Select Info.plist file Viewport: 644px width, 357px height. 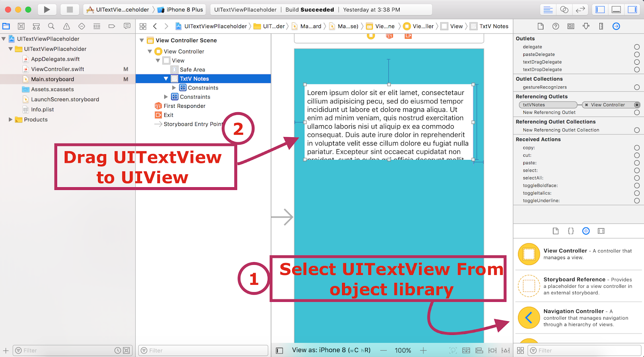[x=42, y=109]
